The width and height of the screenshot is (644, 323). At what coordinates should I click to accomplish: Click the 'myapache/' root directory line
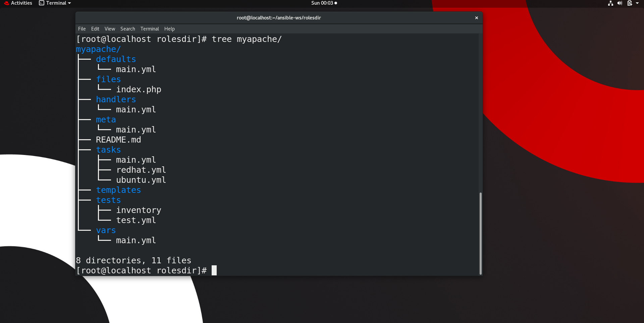click(x=98, y=49)
